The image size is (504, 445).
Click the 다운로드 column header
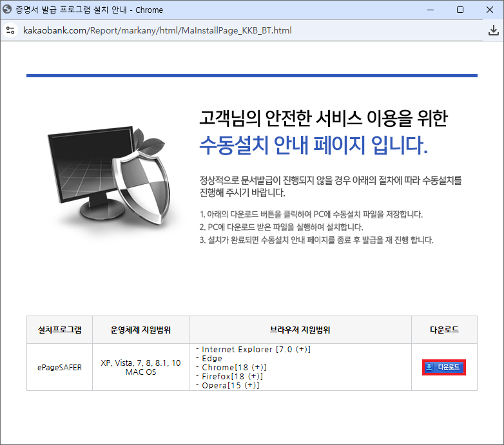pos(444,330)
